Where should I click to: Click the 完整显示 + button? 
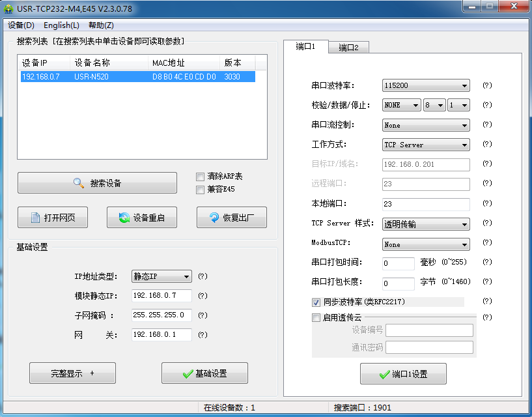tap(72, 373)
